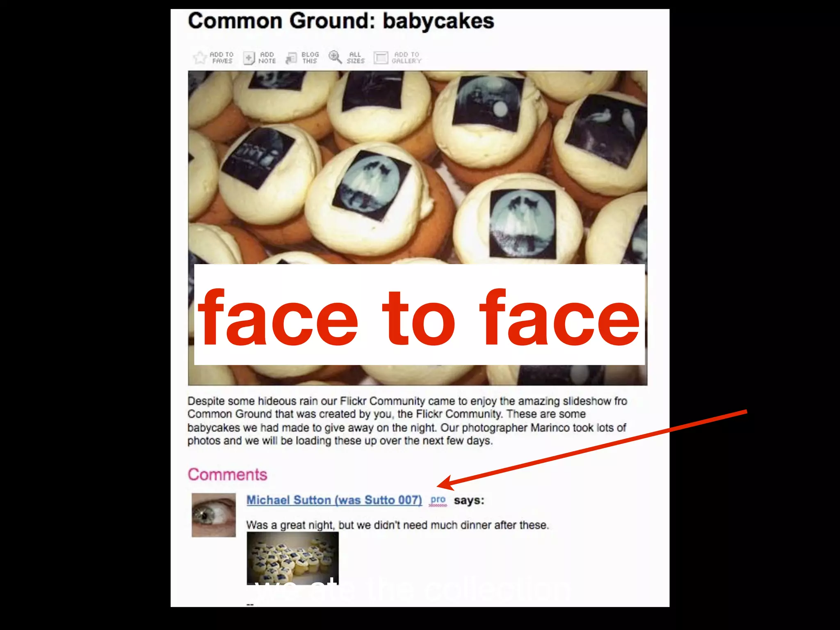Screen dimensions: 840x630
Task: Click the Blog This icon
Action: coord(291,58)
